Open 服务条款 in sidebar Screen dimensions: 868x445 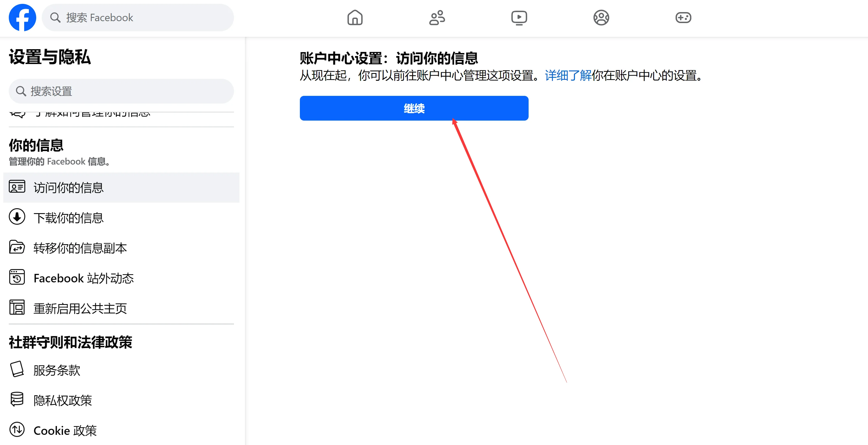pos(121,370)
